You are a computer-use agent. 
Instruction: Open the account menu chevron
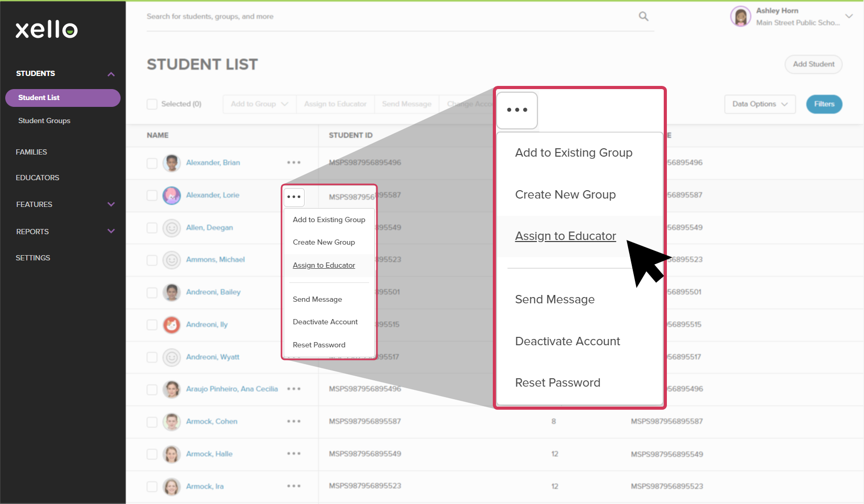pyautogui.click(x=849, y=16)
